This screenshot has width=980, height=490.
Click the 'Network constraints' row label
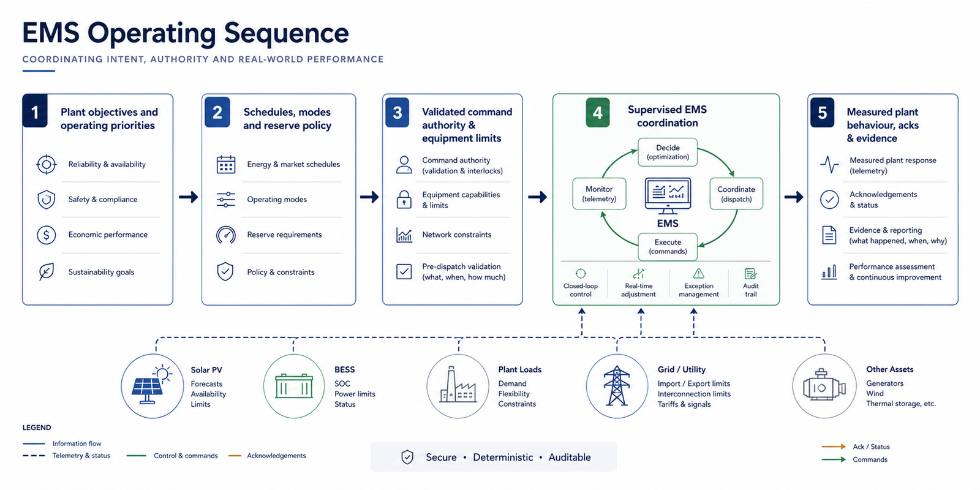457,235
